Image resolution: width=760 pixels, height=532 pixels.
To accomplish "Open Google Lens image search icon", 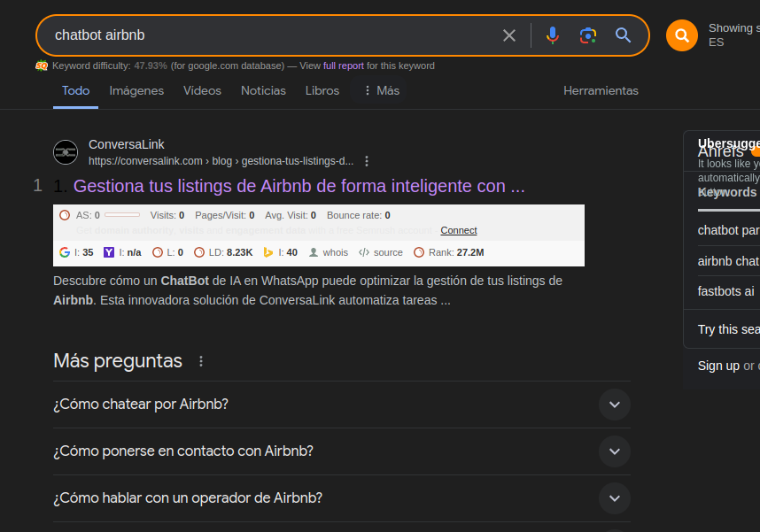I will tap(588, 35).
